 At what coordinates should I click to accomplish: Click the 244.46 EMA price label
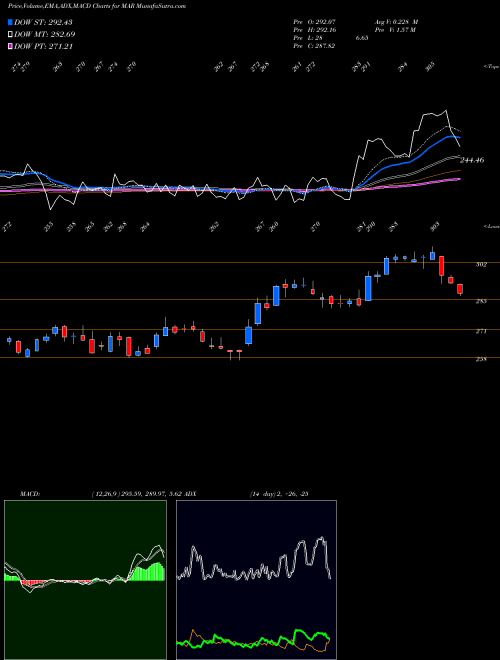pos(472,160)
